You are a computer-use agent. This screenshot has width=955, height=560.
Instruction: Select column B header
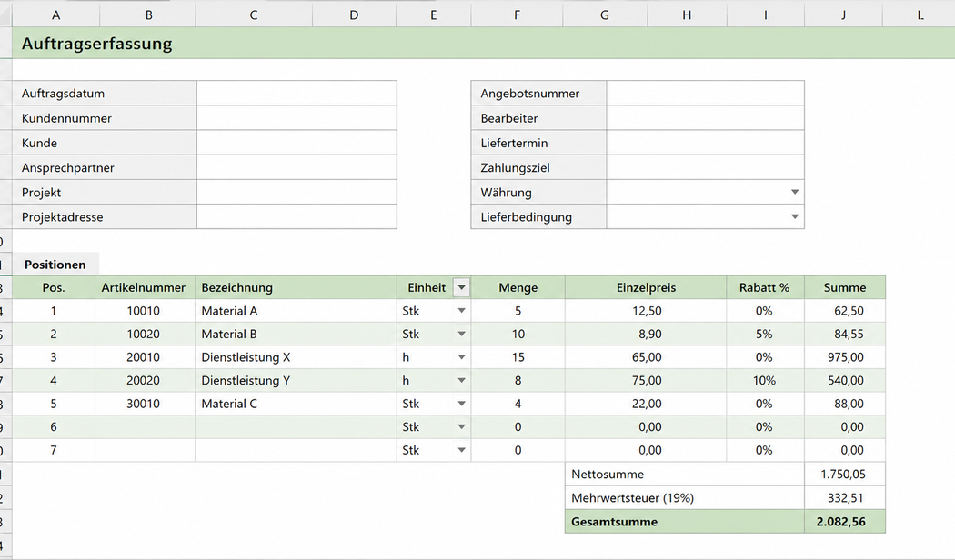click(148, 15)
